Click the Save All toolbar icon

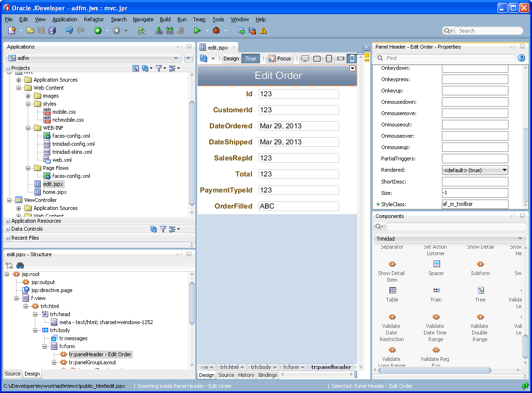(x=52, y=31)
